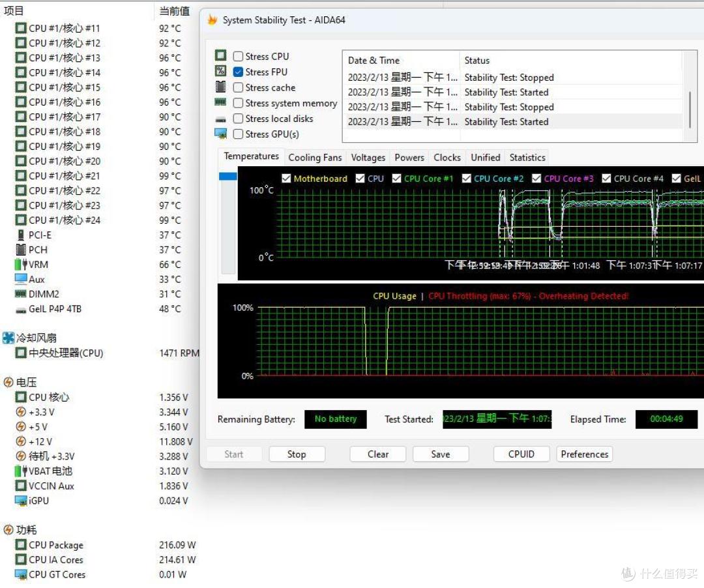Image resolution: width=704 pixels, height=588 pixels.
Task: Click the +12 V voltage icon
Action: pos(21,441)
